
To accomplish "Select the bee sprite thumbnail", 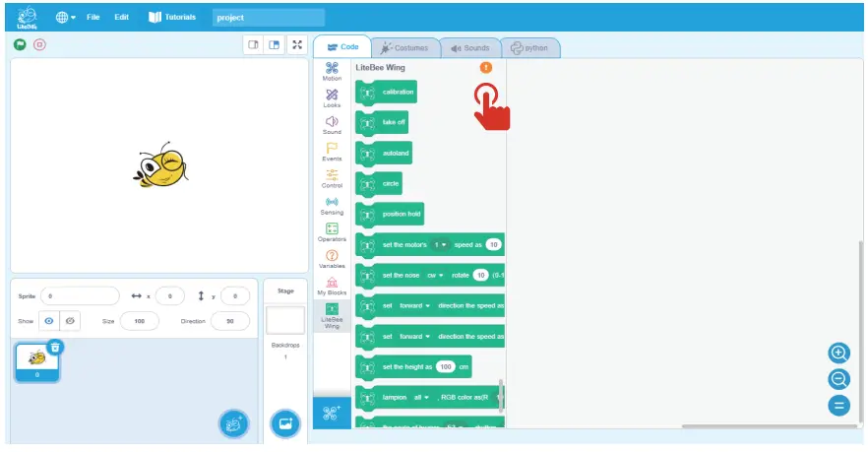I will click(x=36, y=362).
